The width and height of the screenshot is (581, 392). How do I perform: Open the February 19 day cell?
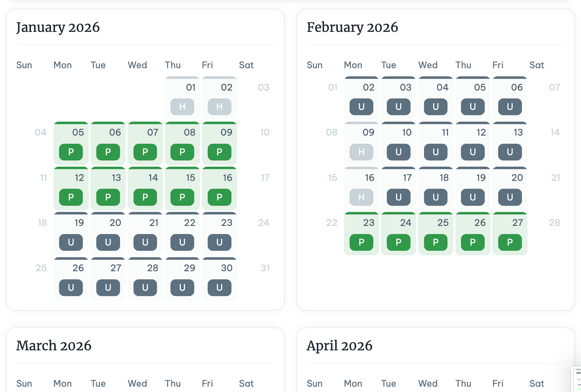click(472, 189)
